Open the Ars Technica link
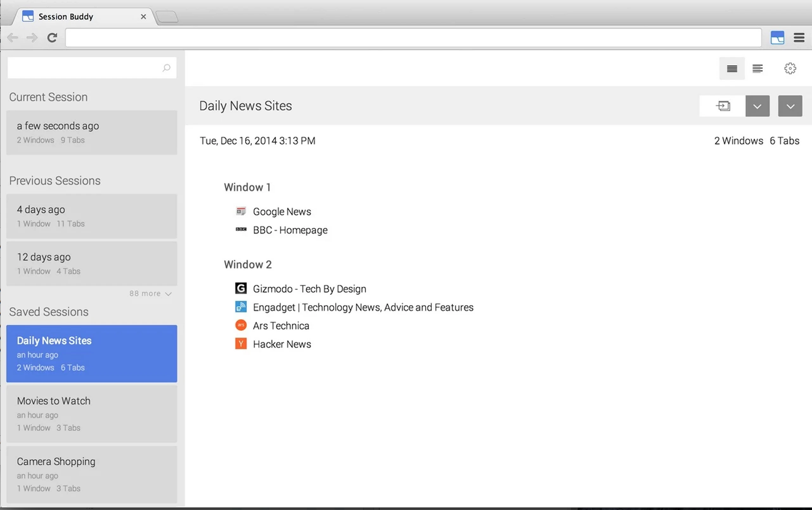 tap(281, 326)
